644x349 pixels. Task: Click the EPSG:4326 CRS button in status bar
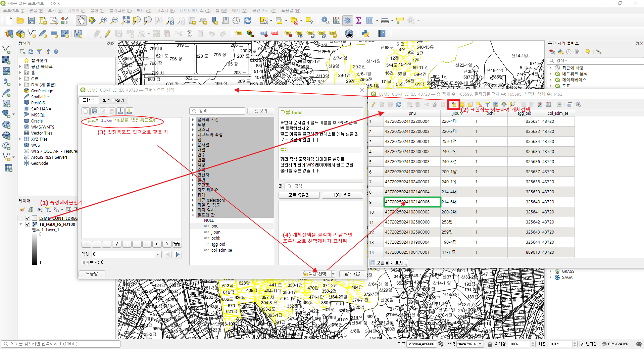(615, 344)
